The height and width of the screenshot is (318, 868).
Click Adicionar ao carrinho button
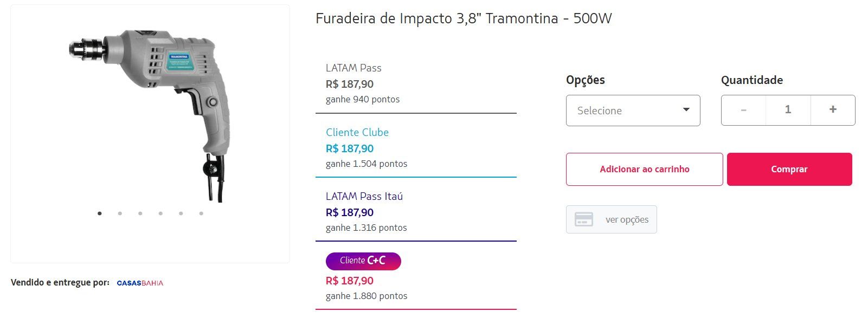coord(644,169)
